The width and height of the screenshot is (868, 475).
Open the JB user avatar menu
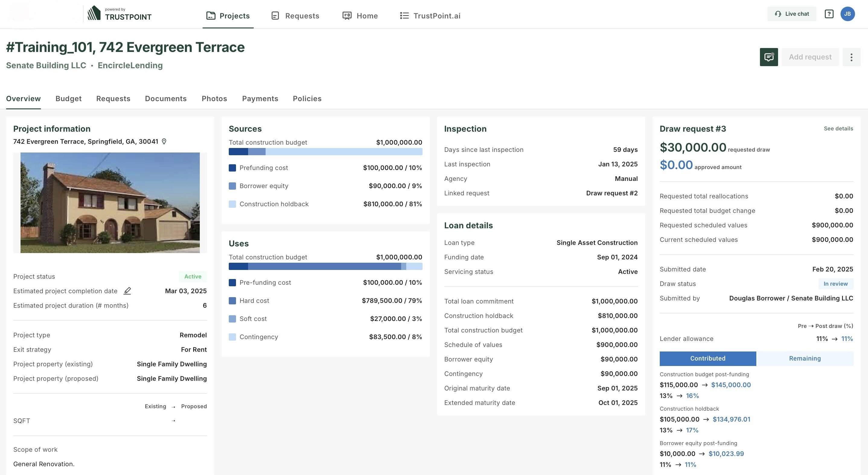[847, 14]
